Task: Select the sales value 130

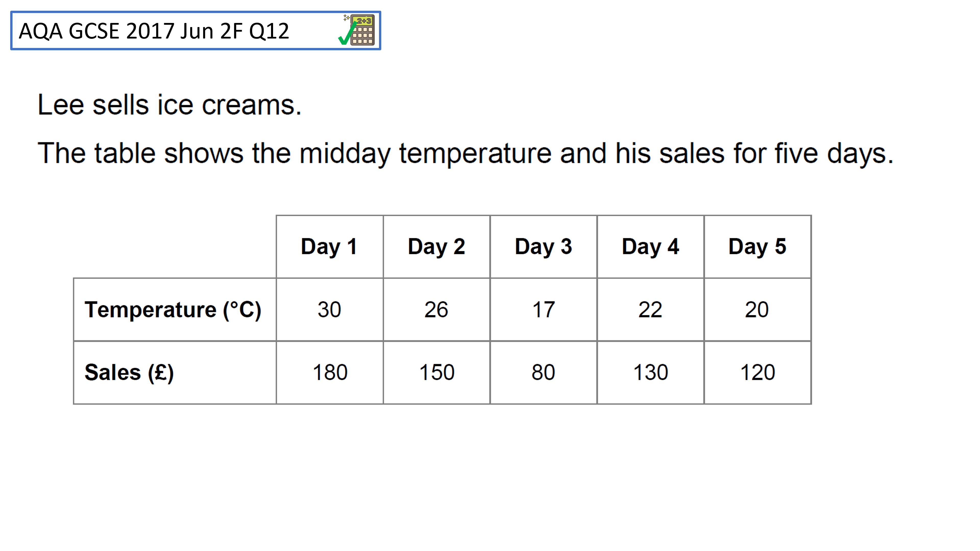Action: 650,372
